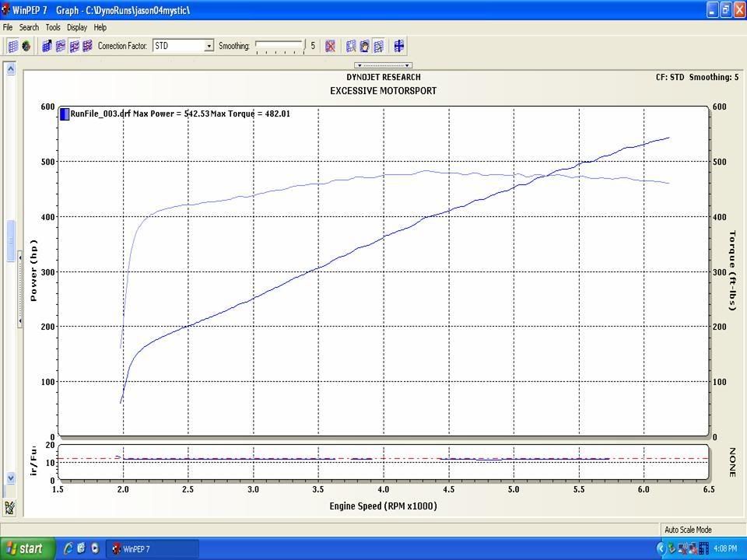Click the left panel scroll down arrow

coord(10,478)
